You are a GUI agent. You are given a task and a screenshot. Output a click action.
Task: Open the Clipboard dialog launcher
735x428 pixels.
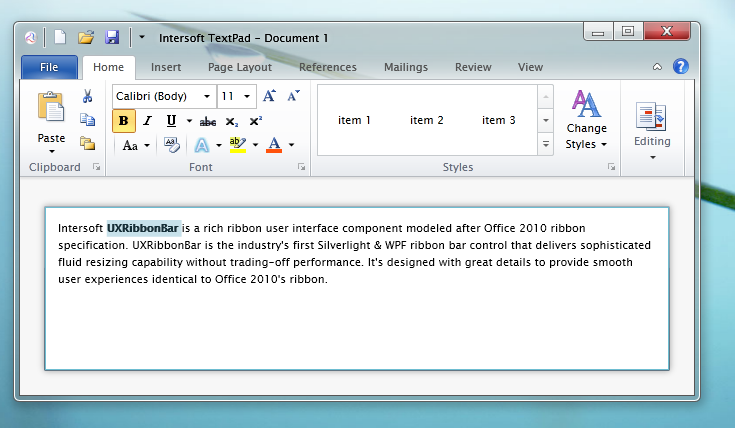97,167
